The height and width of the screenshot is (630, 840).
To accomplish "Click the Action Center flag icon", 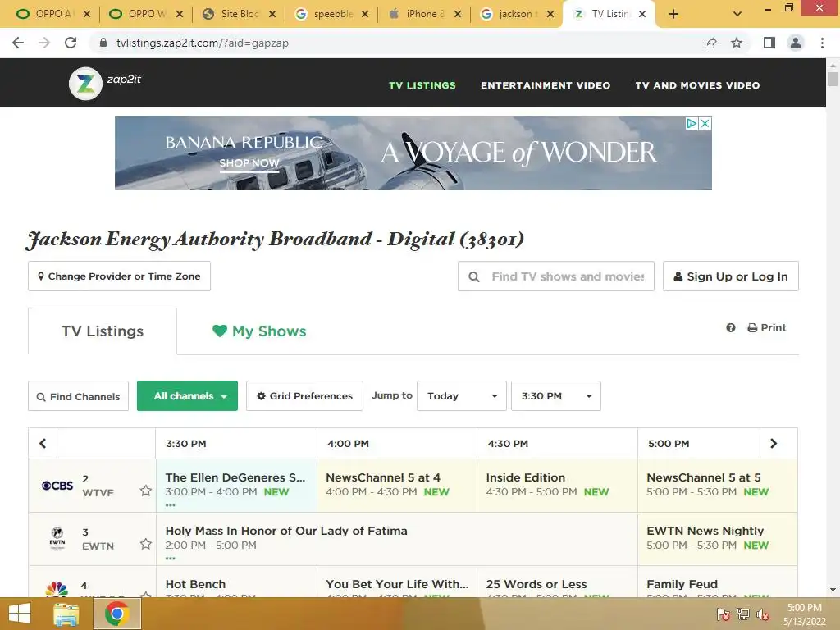I will tap(724, 614).
